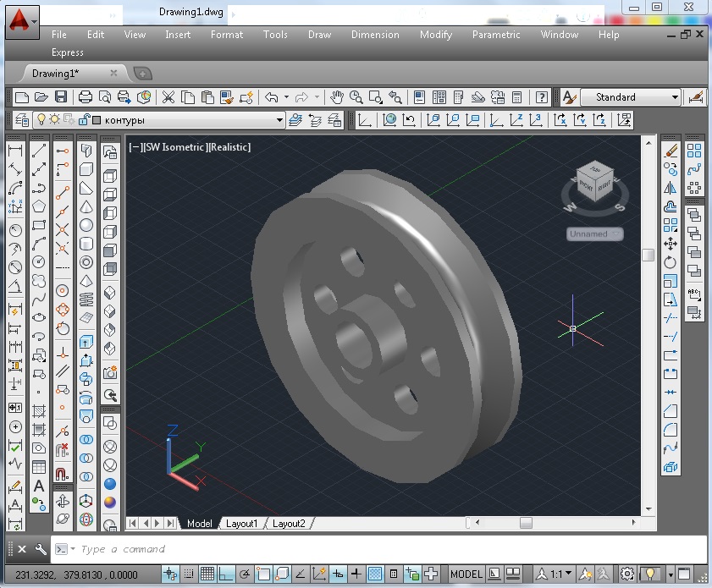Toggle Show/Hide Lineweight in status bar

pyautogui.click(x=356, y=574)
